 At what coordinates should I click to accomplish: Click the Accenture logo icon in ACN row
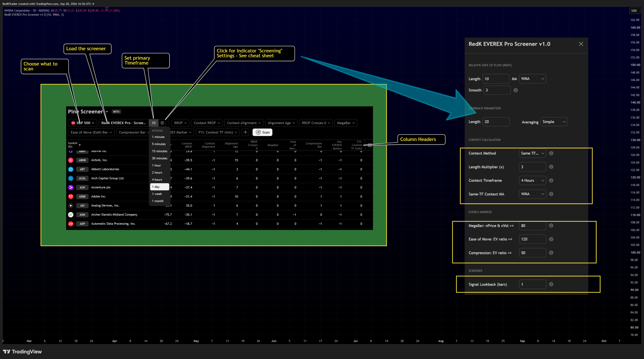[x=71, y=188]
